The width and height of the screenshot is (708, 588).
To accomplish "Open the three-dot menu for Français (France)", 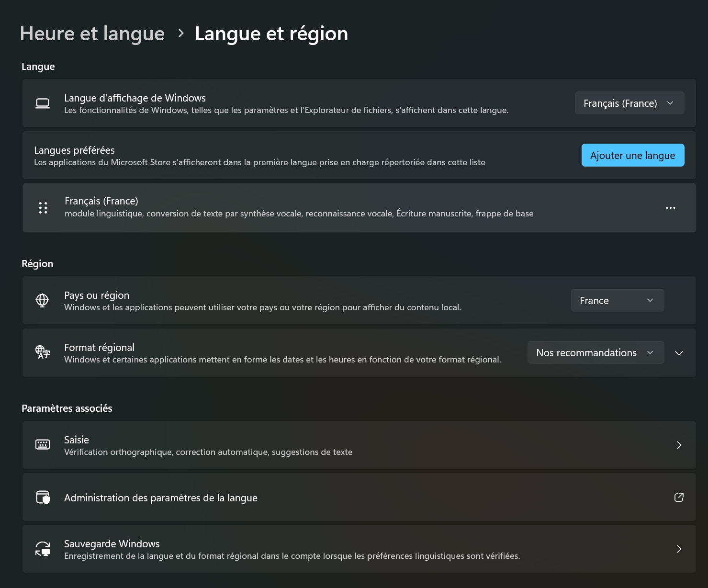I will click(x=670, y=208).
